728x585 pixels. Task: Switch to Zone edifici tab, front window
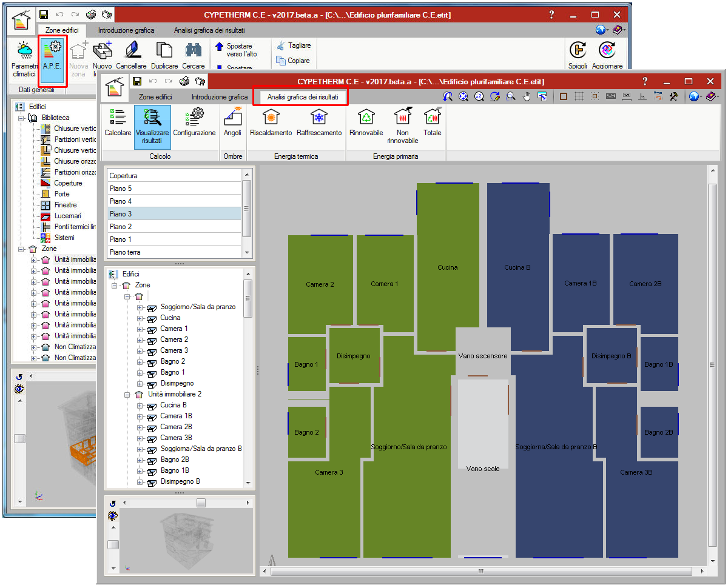(x=155, y=97)
